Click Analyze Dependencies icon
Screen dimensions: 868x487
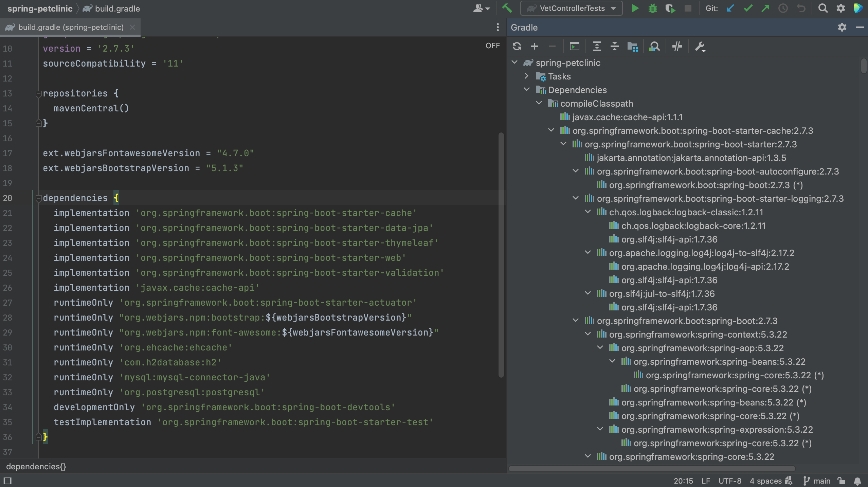click(x=654, y=46)
